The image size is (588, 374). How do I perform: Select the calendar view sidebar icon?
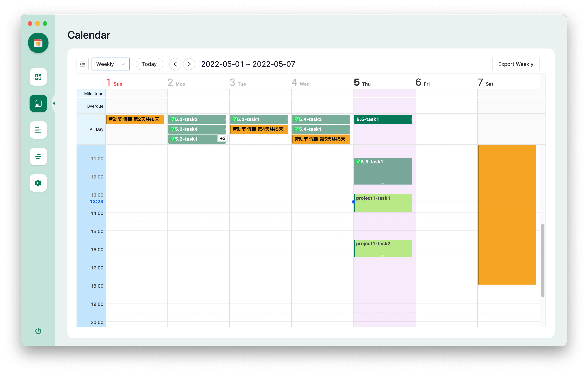(38, 104)
